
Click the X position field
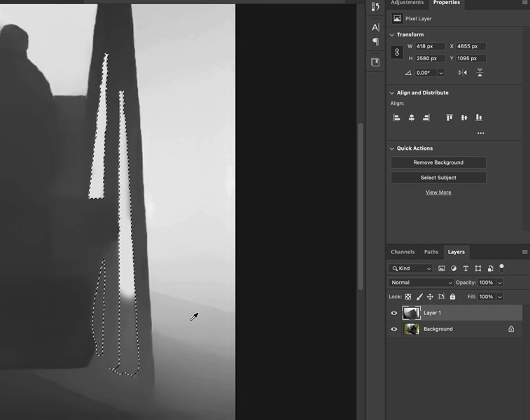pyautogui.click(x=471, y=46)
